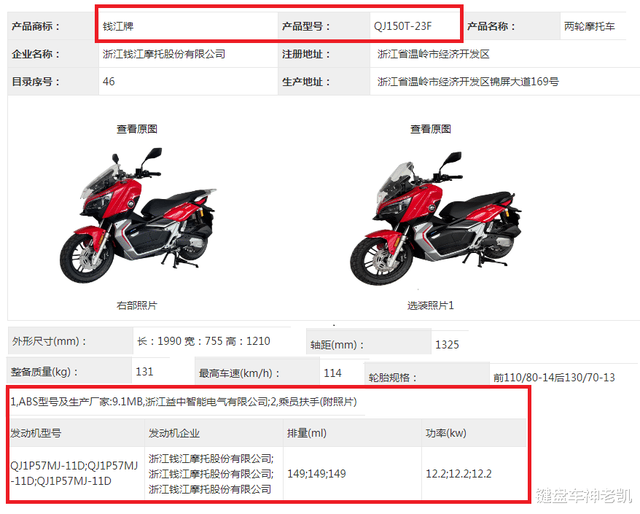Screen dimensions: 640x514
Task: Click the dimensions value 长:1990 宽:755 高:1210
Action: coord(204,341)
